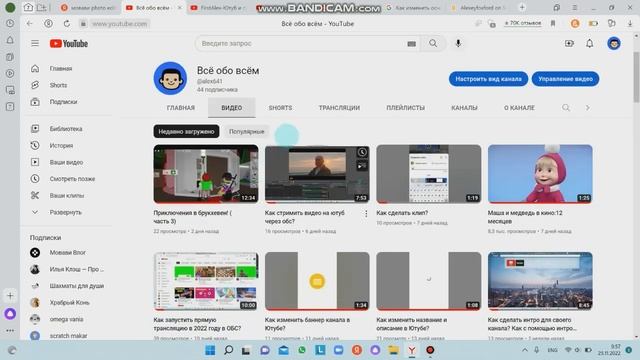
Task: Open File Explorer folder on taskbar
Action: [x=393, y=350]
